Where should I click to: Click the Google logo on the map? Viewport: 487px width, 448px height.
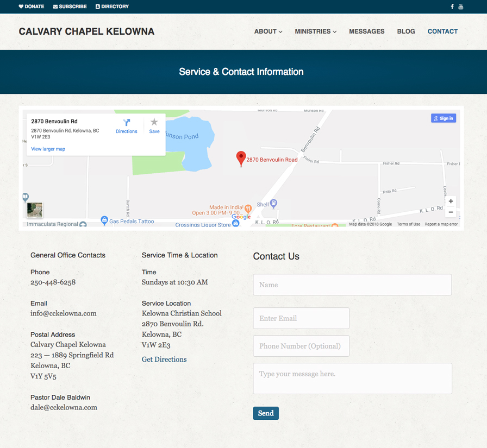point(241,217)
